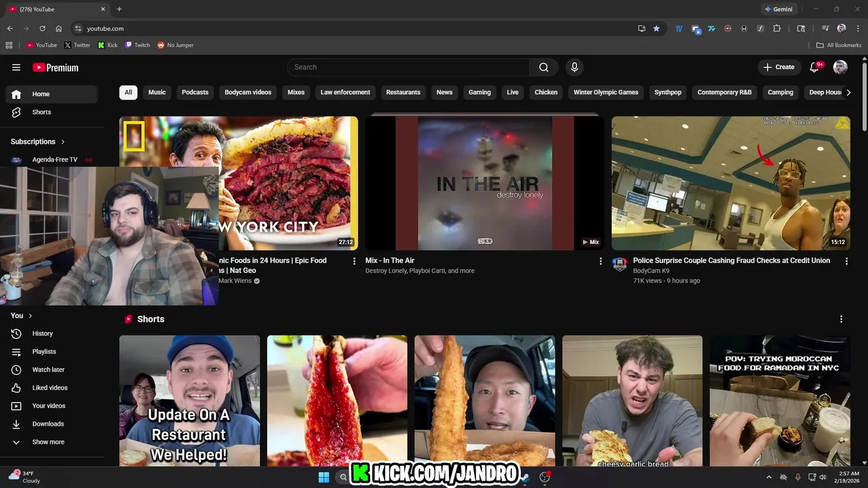The image size is (868, 488).
Task: Open Playlists in the sidebar
Action: [52, 352]
